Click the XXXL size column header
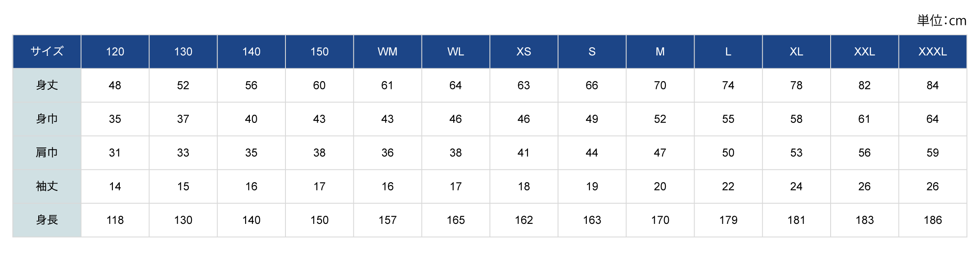This screenshot has width=980, height=272. pos(933,52)
